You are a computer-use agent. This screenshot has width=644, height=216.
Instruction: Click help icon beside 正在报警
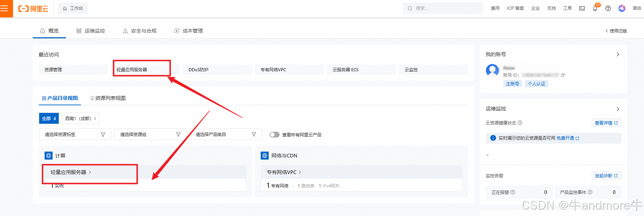513,192
